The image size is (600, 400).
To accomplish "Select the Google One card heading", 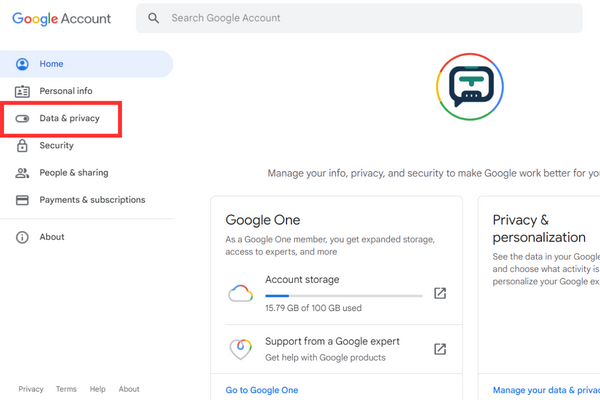I will point(263,220).
